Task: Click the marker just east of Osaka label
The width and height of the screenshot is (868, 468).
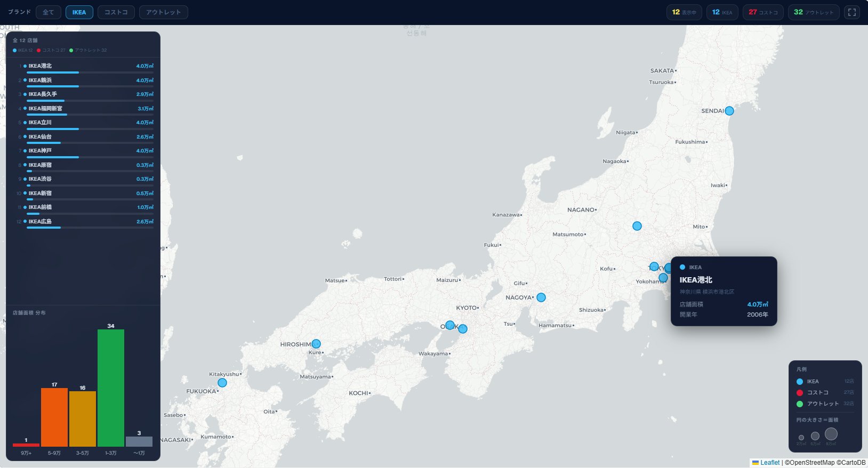Action: click(463, 329)
